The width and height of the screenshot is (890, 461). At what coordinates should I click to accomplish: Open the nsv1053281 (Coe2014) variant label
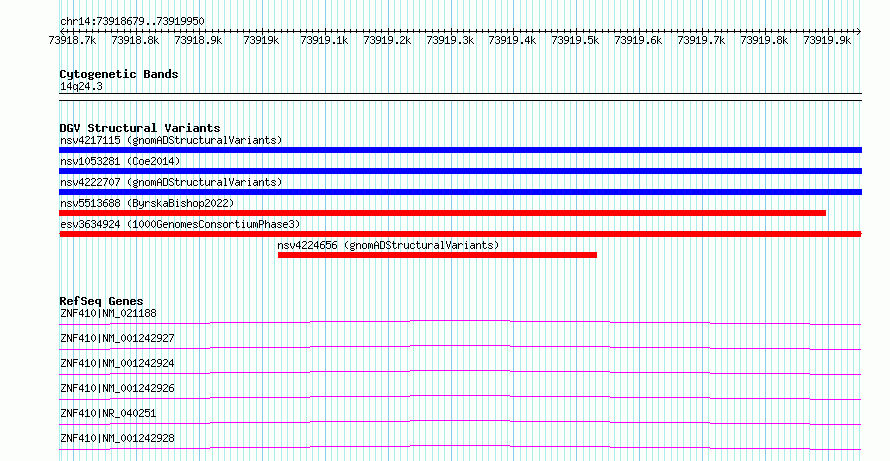point(120,161)
